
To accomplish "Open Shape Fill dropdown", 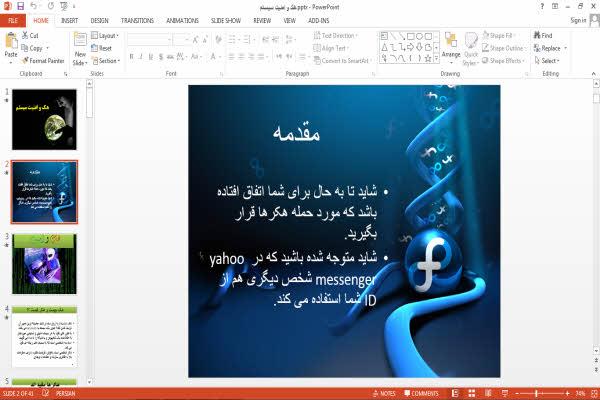I will [x=498, y=36].
